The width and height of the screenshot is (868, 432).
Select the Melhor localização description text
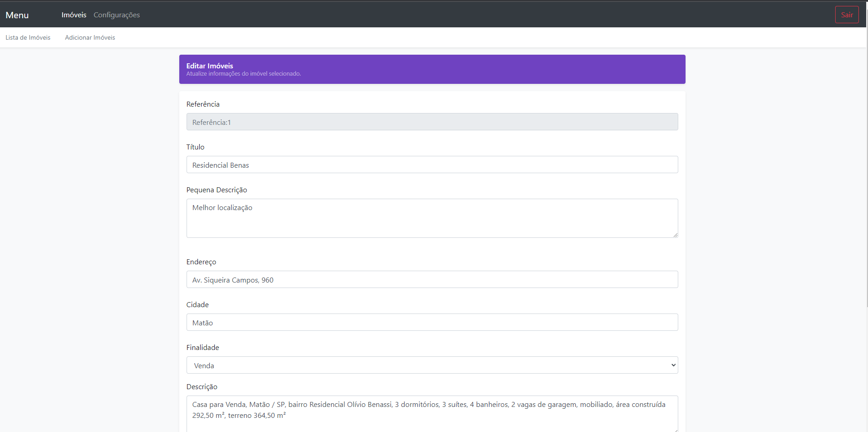tap(222, 207)
